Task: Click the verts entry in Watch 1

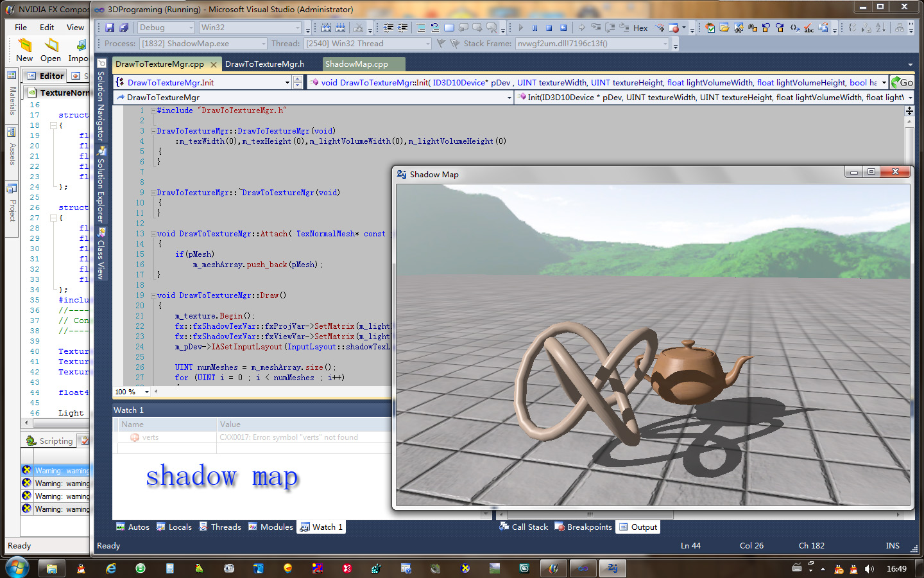Action: tap(150, 437)
